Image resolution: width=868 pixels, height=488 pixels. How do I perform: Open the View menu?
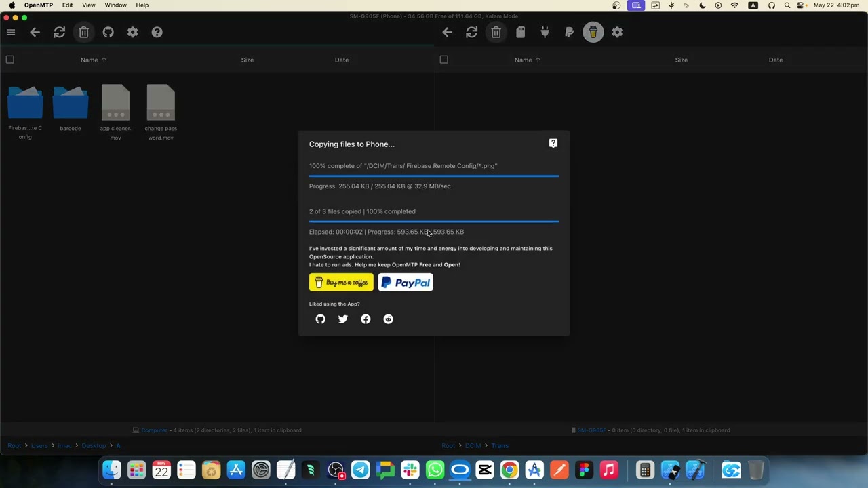tap(89, 5)
